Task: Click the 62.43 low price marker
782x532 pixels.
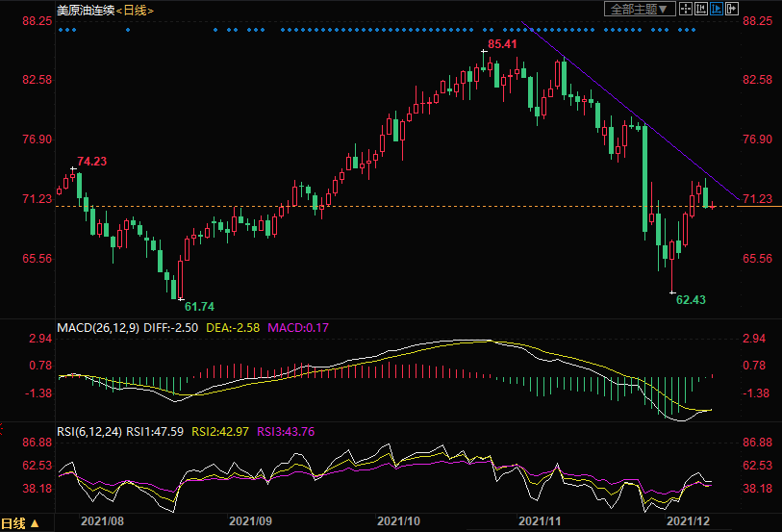Action: pyautogui.click(x=691, y=300)
